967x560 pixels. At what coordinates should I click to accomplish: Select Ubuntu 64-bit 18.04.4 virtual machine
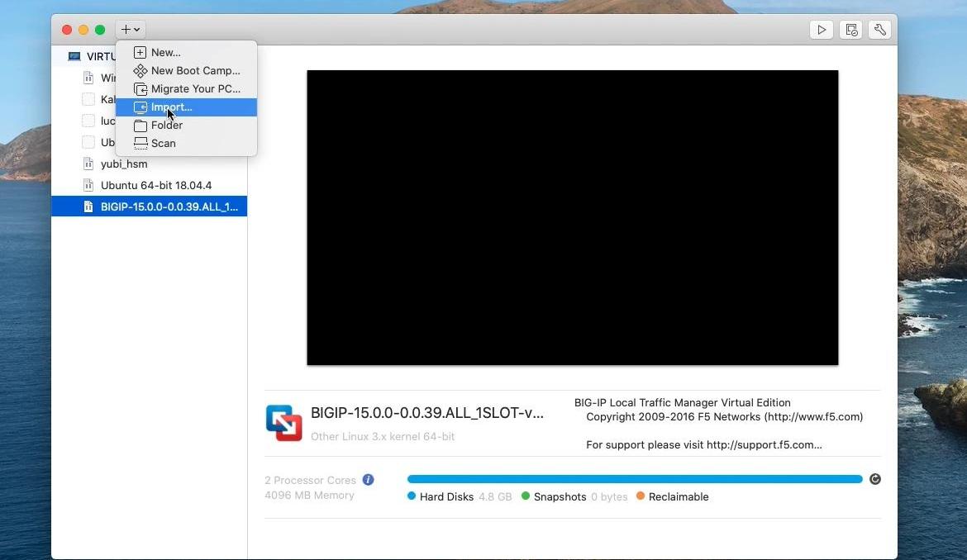[150, 186]
